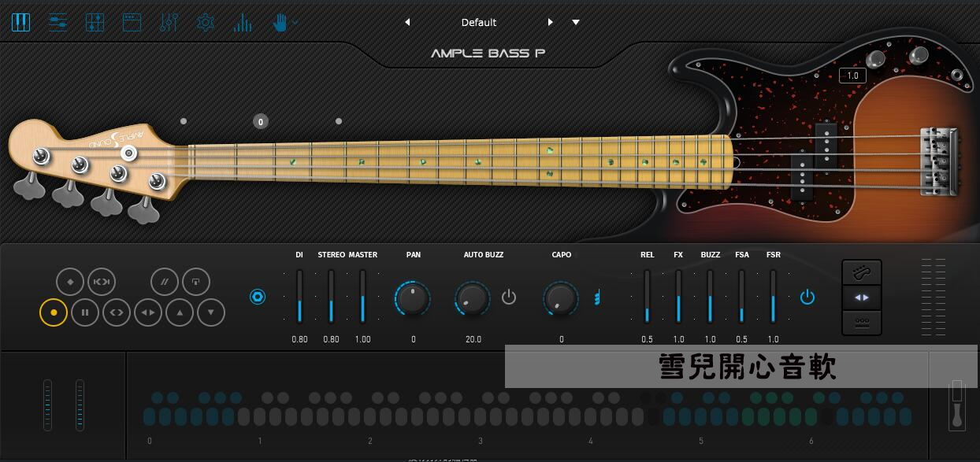Click the guitar headstock mode button
The image size is (980, 462).
click(862, 273)
